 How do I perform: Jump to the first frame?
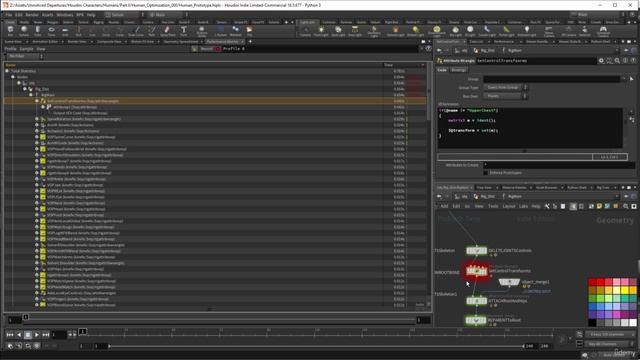(x=10, y=335)
